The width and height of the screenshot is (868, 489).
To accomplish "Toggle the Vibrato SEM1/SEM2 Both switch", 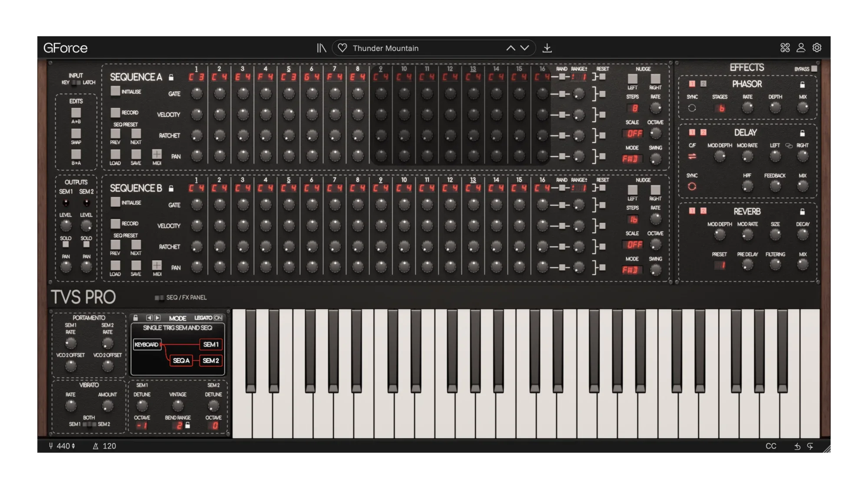I will click(89, 424).
